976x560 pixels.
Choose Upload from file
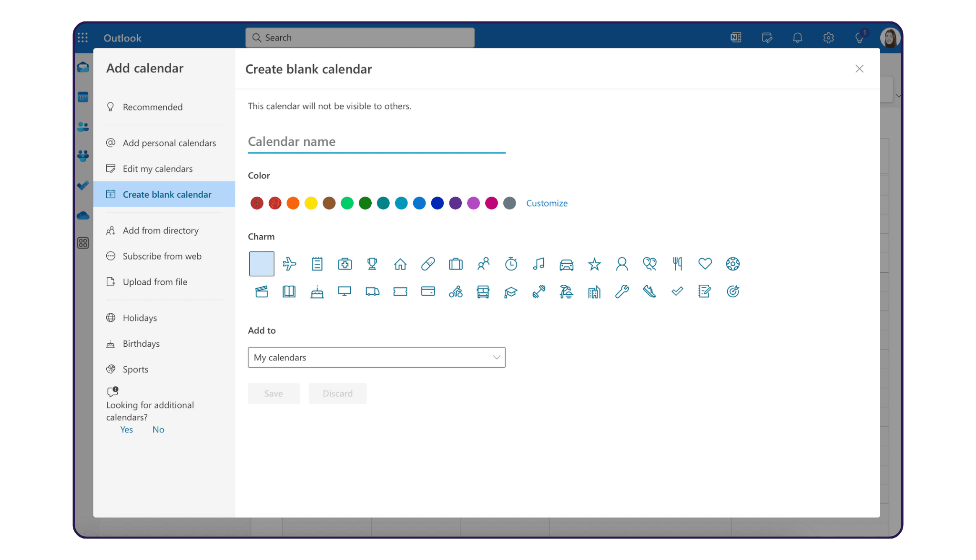click(164, 282)
